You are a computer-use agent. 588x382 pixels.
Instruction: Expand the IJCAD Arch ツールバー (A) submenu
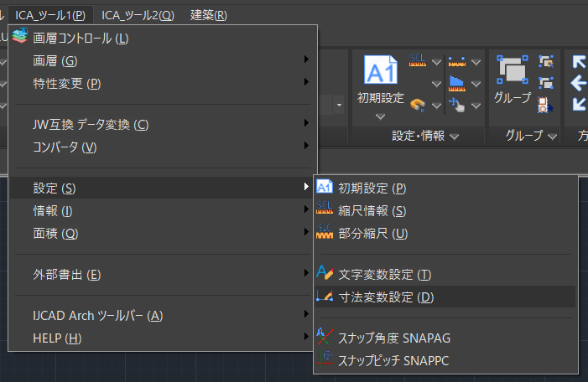pyautogui.click(x=163, y=315)
